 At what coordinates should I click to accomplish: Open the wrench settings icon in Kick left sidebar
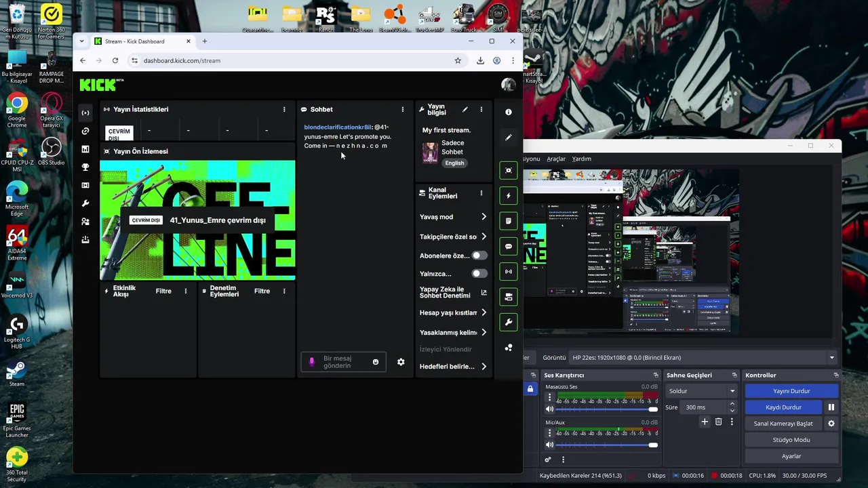pos(85,203)
